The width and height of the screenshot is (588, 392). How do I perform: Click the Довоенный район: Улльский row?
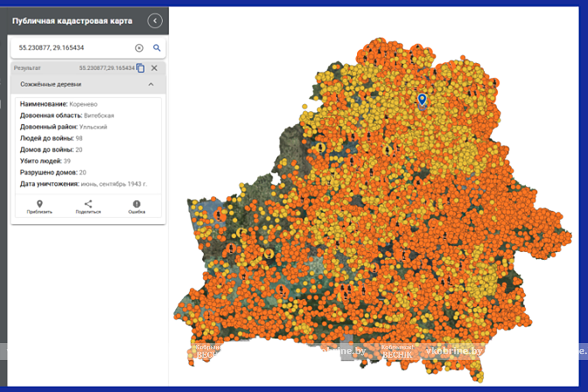pyautogui.click(x=64, y=127)
